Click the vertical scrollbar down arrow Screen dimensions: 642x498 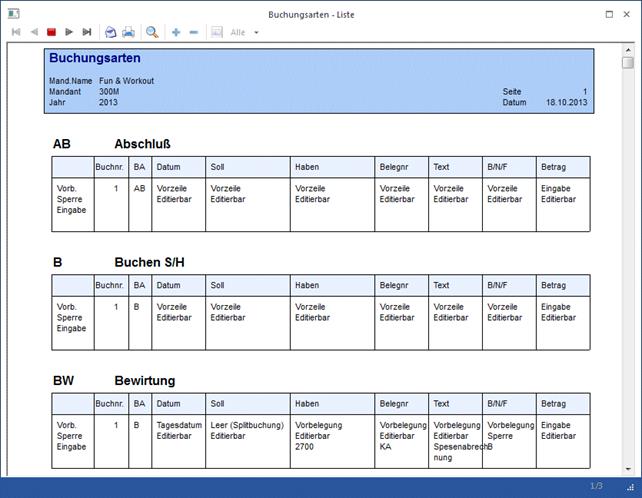click(628, 468)
